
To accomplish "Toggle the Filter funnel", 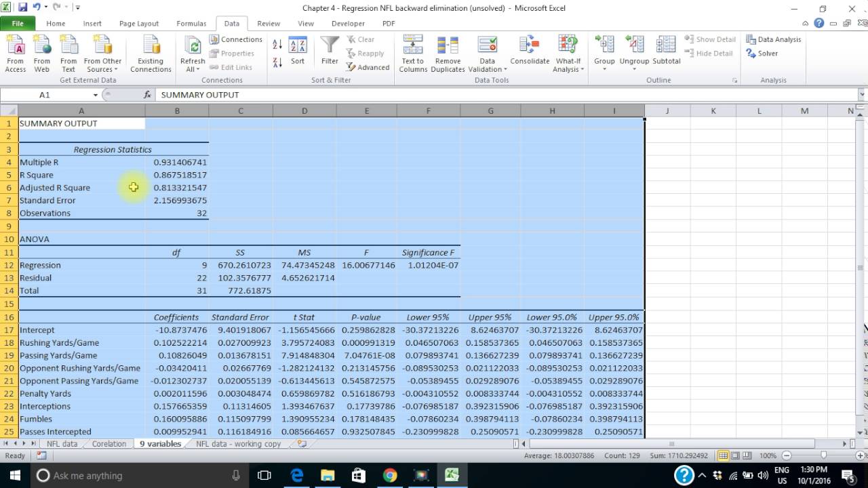I will (x=330, y=50).
